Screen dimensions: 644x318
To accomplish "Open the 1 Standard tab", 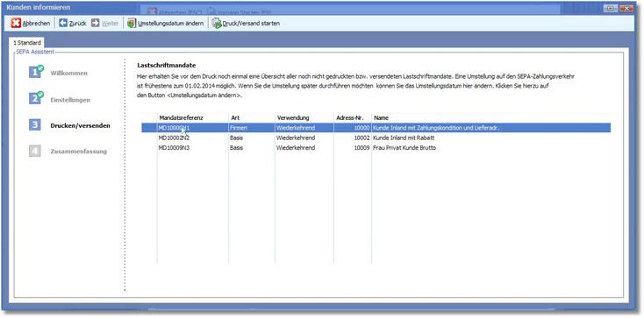I will 27,43.
